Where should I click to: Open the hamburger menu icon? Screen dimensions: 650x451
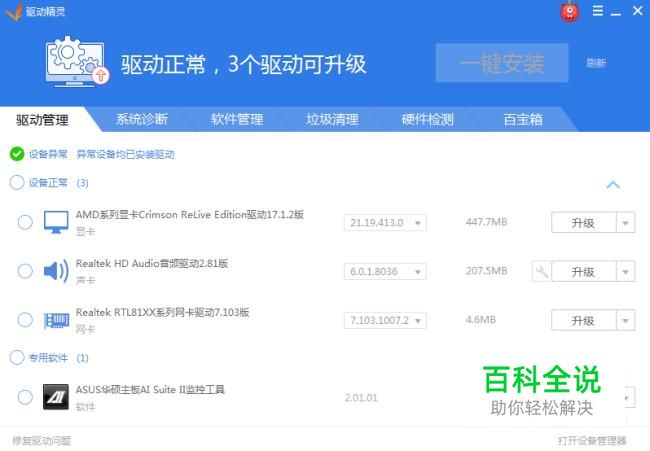[x=597, y=11]
